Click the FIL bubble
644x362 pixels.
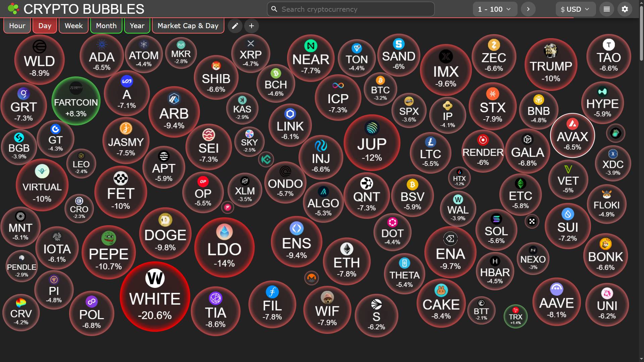(x=272, y=304)
